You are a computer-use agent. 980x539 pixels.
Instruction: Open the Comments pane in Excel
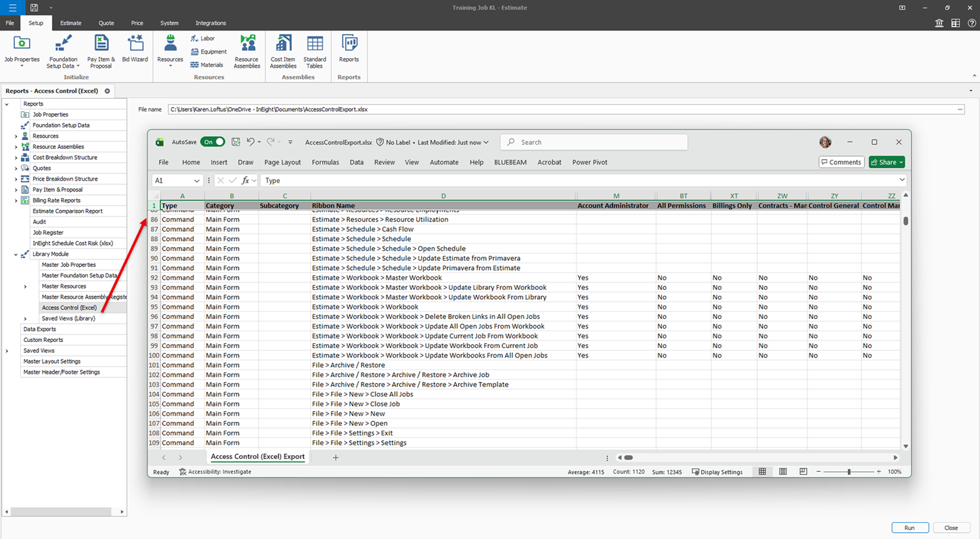(x=841, y=163)
